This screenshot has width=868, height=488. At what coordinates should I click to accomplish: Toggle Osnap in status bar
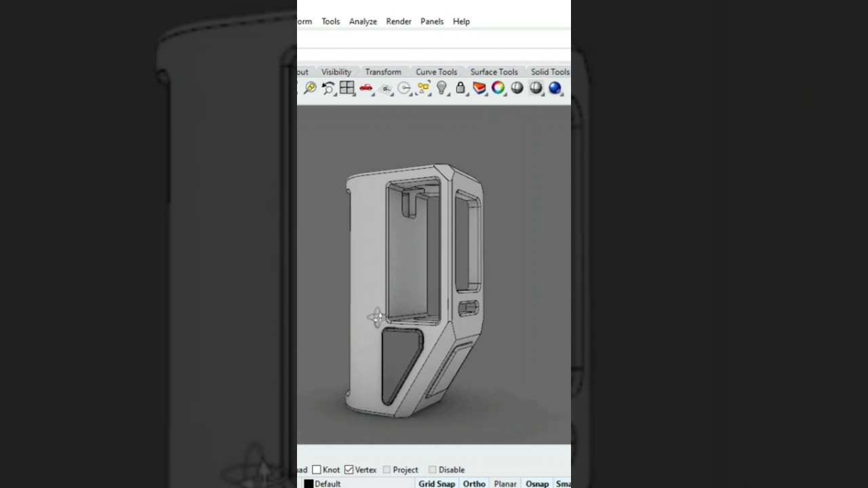point(537,483)
